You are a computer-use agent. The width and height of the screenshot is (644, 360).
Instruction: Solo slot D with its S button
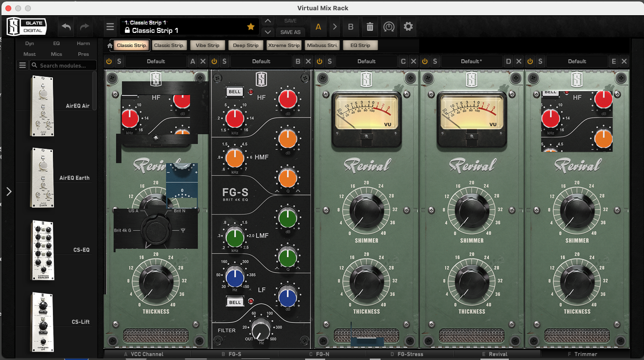[x=435, y=61]
